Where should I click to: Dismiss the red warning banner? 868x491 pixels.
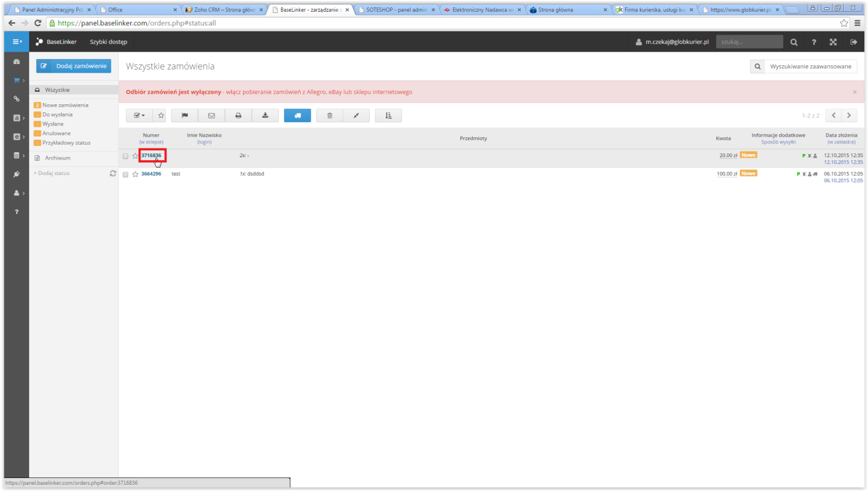point(854,92)
